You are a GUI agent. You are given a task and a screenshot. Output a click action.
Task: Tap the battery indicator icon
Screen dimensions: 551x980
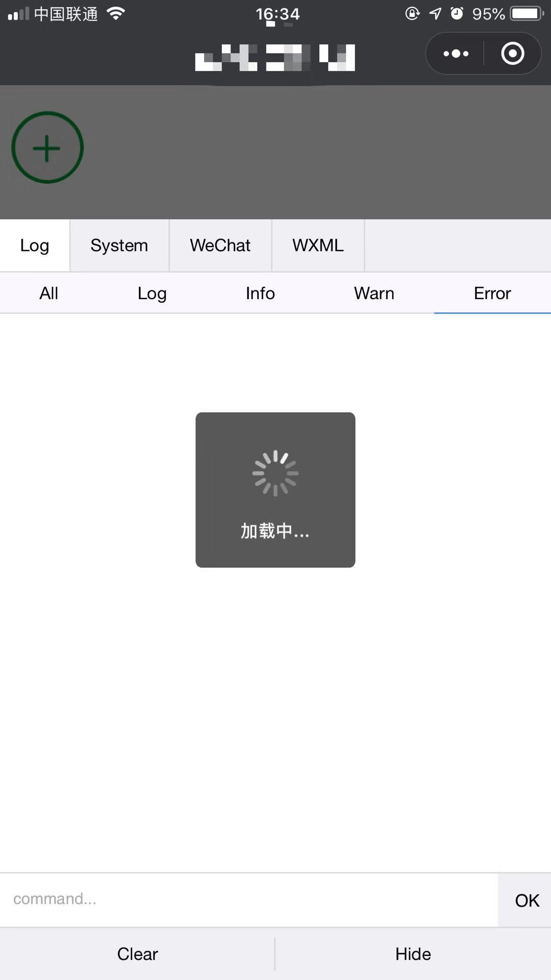528,14
